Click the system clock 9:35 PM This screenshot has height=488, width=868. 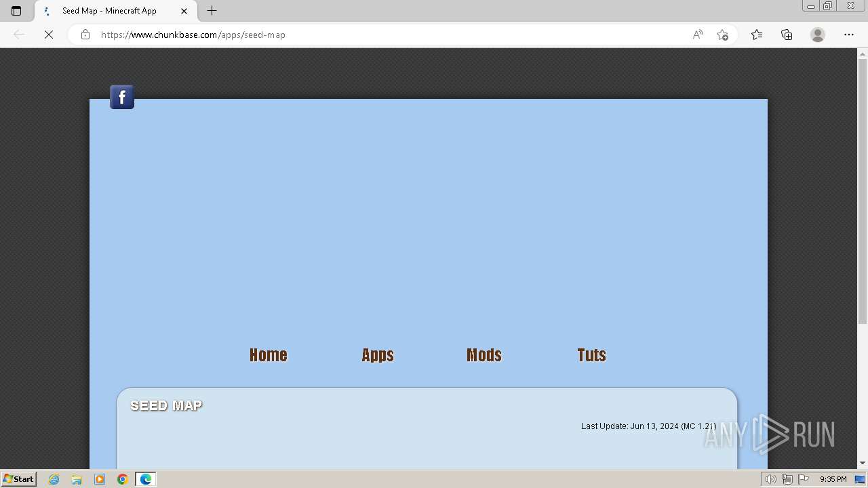833,479
